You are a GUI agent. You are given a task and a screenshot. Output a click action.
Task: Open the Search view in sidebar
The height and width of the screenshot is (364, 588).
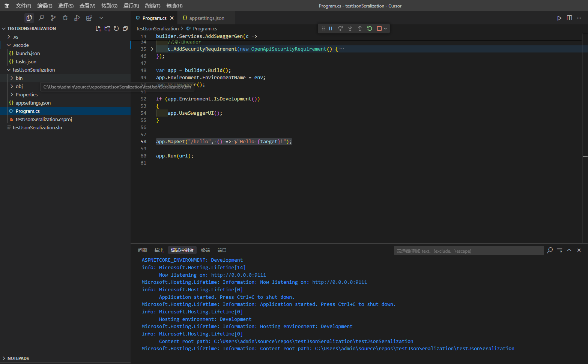[x=41, y=18]
